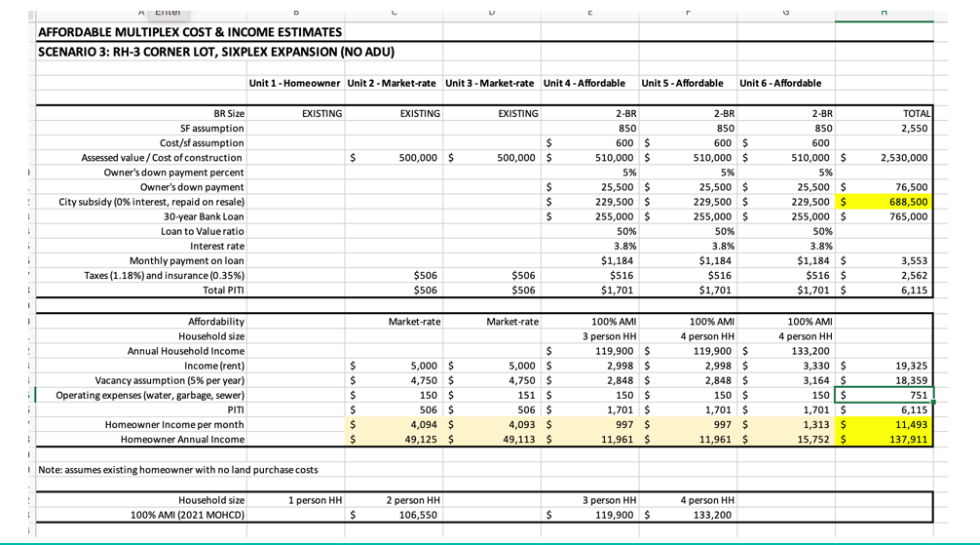The width and height of the screenshot is (980, 545).
Task: Click the 'Total PITI' row label
Action: pos(223,291)
